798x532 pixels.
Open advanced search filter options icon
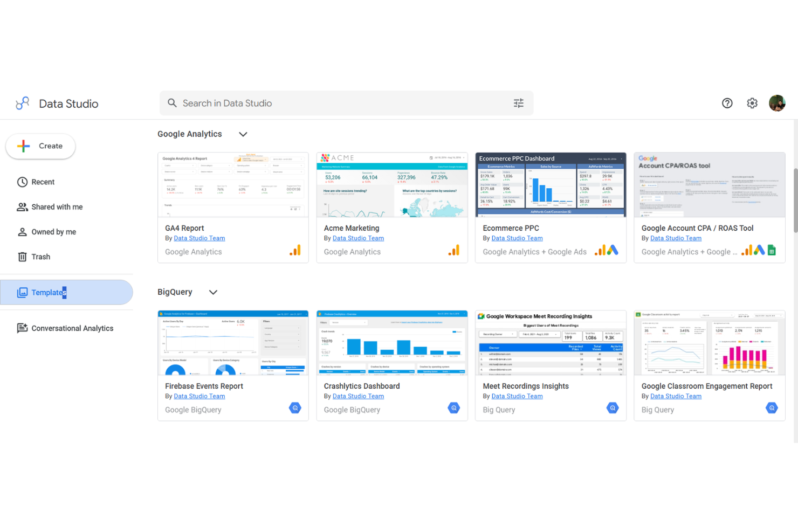coord(519,103)
